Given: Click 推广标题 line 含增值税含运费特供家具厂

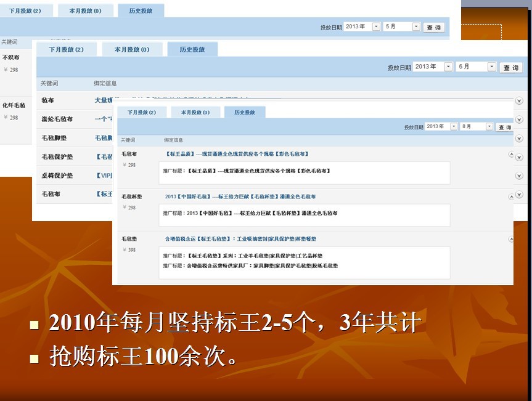Looking at the screenshot, I should (250, 265).
